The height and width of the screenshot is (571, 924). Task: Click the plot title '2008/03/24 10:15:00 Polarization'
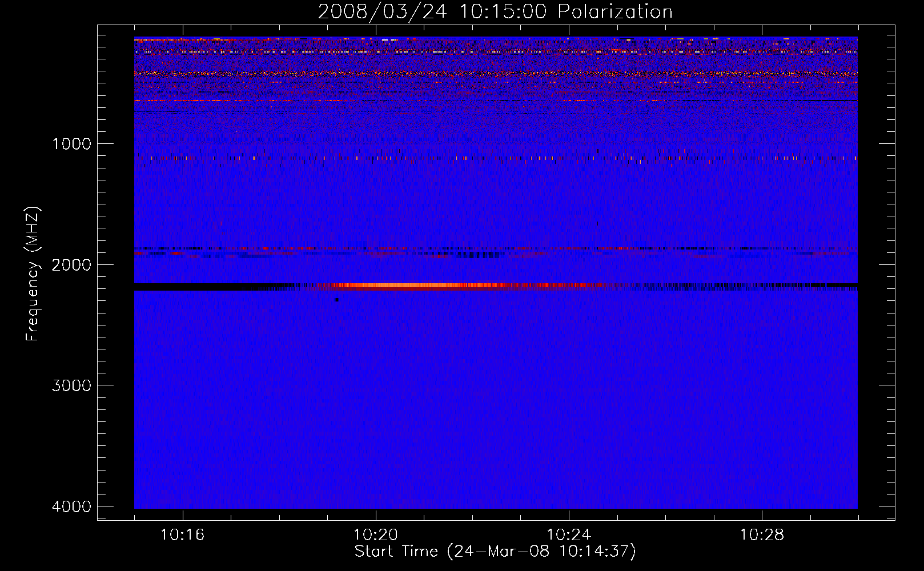click(x=495, y=12)
